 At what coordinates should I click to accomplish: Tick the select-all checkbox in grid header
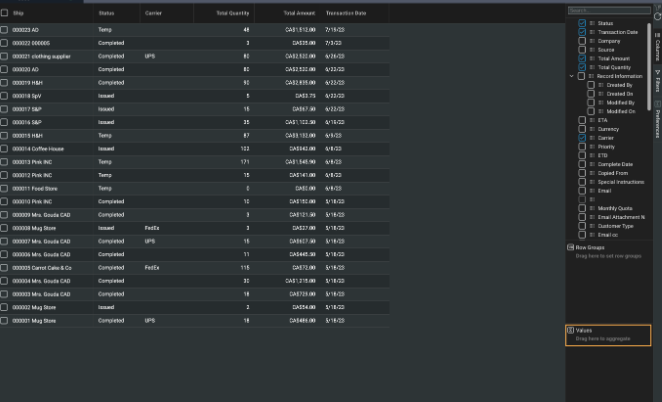pos(5,13)
